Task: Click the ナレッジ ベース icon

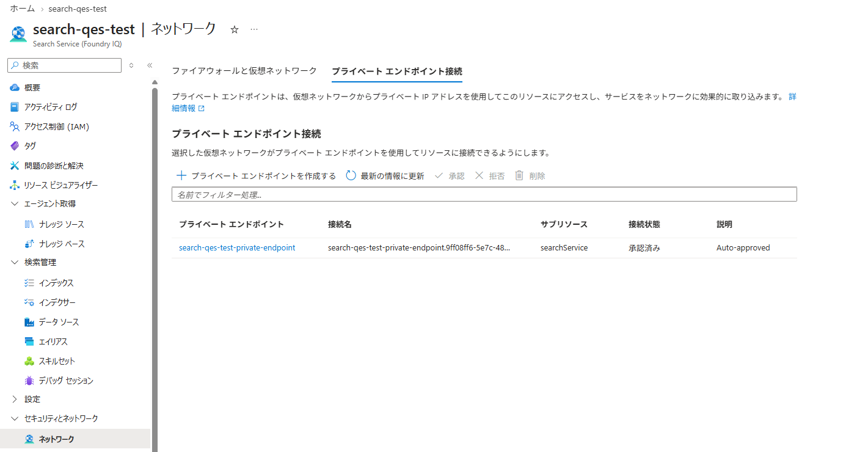Action: click(29, 244)
